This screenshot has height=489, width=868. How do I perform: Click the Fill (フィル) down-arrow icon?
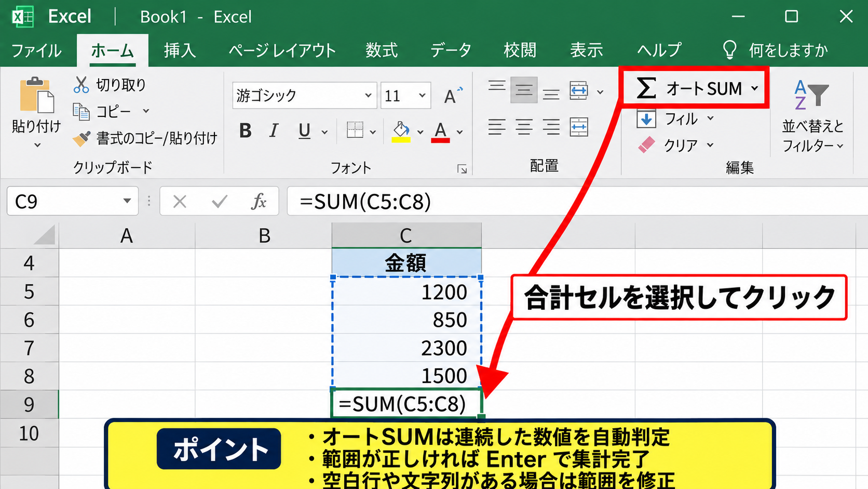point(646,119)
